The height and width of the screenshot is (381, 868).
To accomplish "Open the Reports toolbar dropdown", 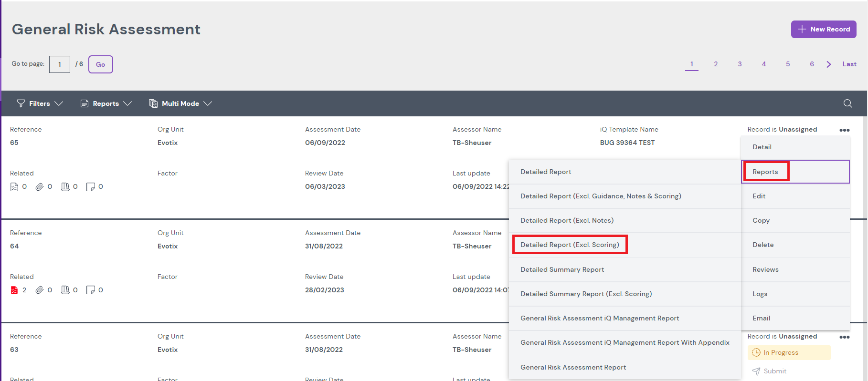I will pos(106,103).
